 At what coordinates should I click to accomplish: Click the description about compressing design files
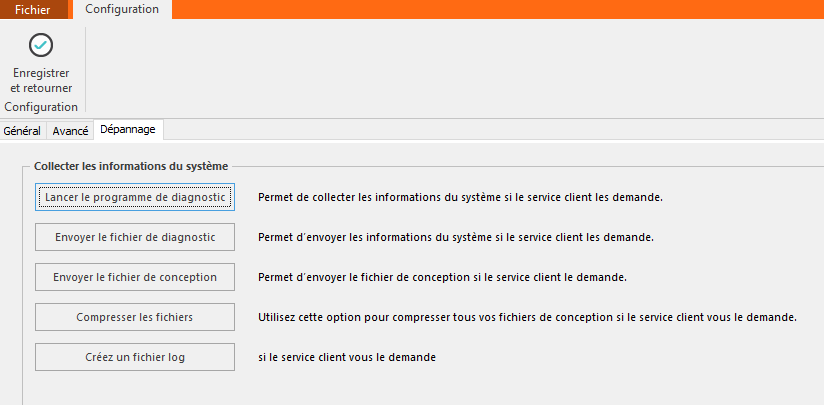[528, 317]
